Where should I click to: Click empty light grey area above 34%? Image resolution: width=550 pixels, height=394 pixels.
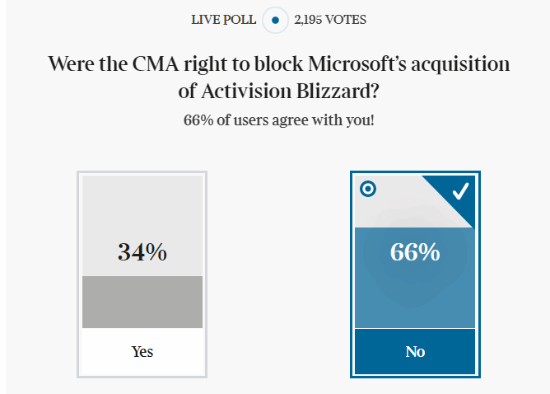pyautogui.click(x=142, y=207)
